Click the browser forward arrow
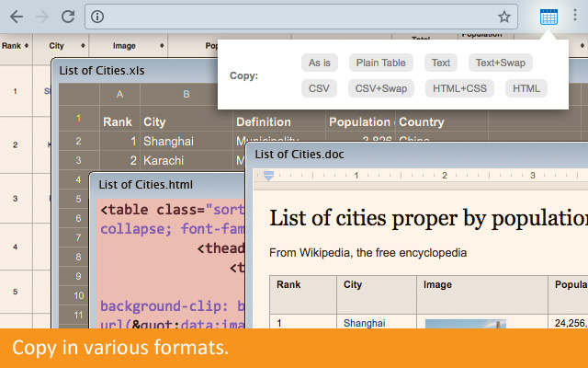 (42, 17)
